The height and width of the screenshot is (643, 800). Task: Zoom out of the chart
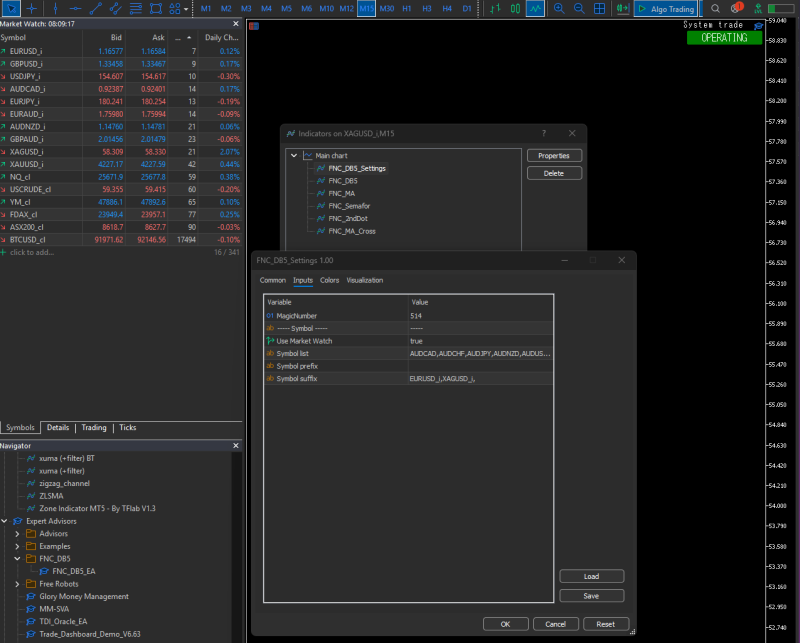point(580,8)
